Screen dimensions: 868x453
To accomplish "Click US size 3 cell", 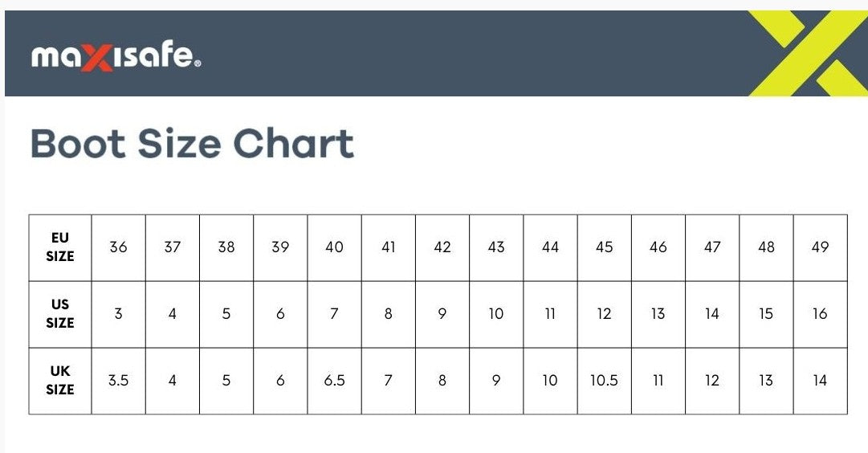I will 119,314.
